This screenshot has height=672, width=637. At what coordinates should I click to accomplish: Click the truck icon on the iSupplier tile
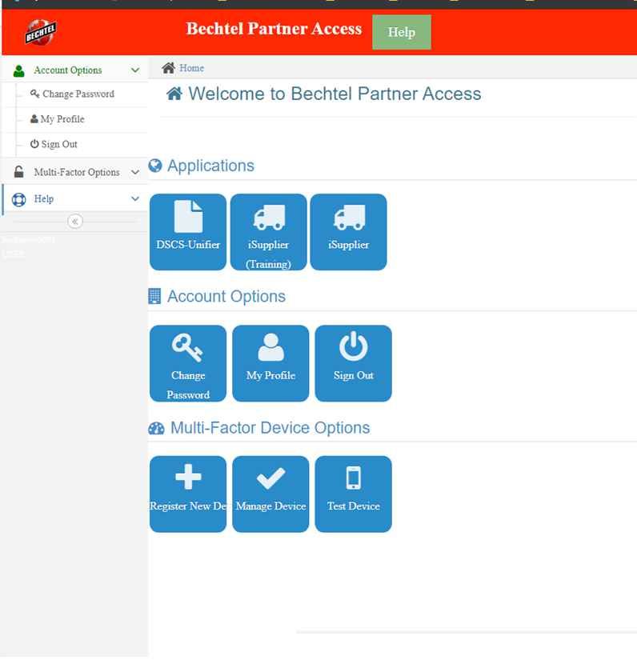click(350, 217)
